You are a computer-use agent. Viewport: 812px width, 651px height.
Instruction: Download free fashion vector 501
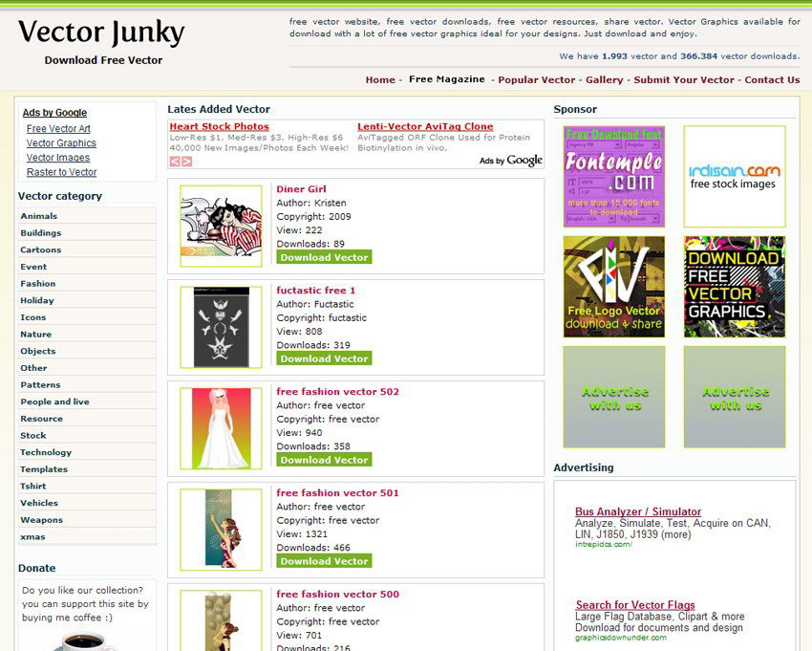(x=324, y=561)
